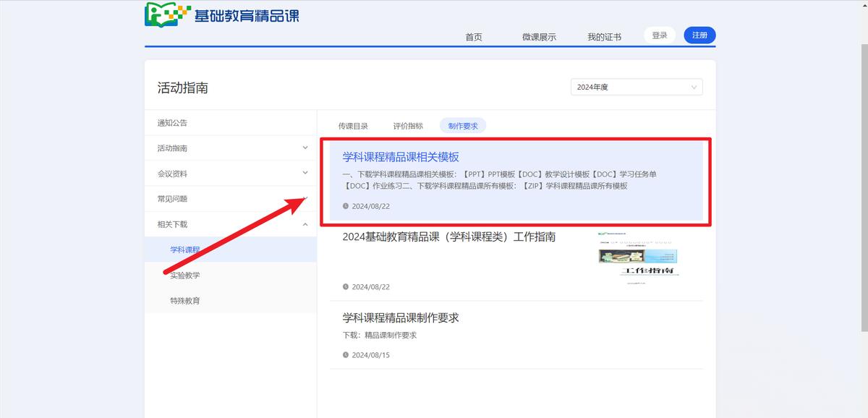Select 学科课程 submenu item
This screenshot has height=418, width=868.
185,249
